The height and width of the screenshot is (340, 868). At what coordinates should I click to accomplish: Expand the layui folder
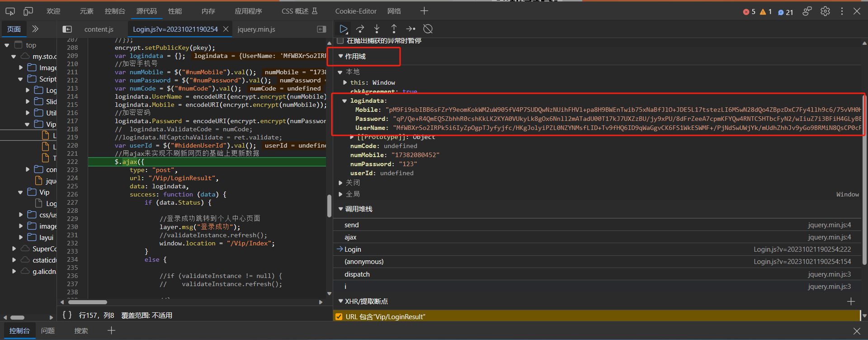tap(20, 238)
